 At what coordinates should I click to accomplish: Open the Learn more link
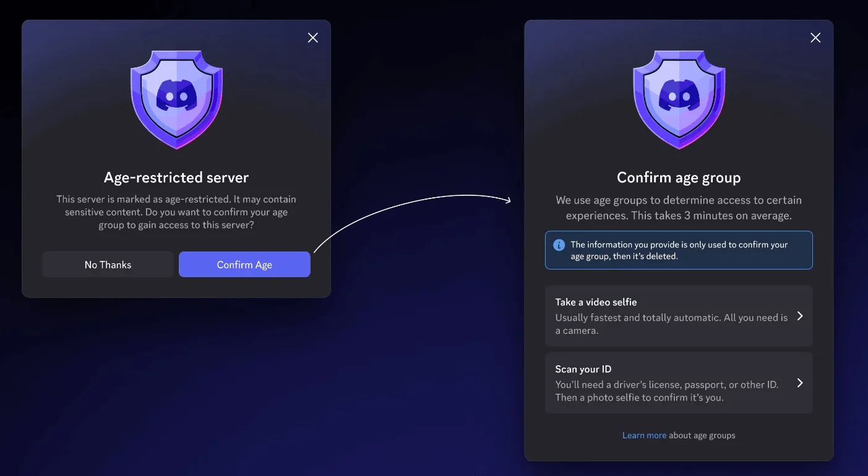pos(644,435)
